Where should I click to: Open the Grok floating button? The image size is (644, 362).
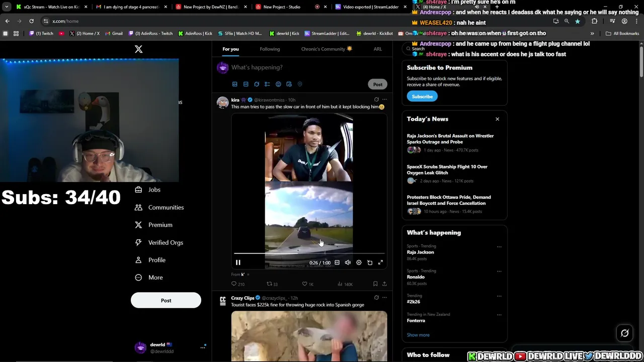pos(625,333)
